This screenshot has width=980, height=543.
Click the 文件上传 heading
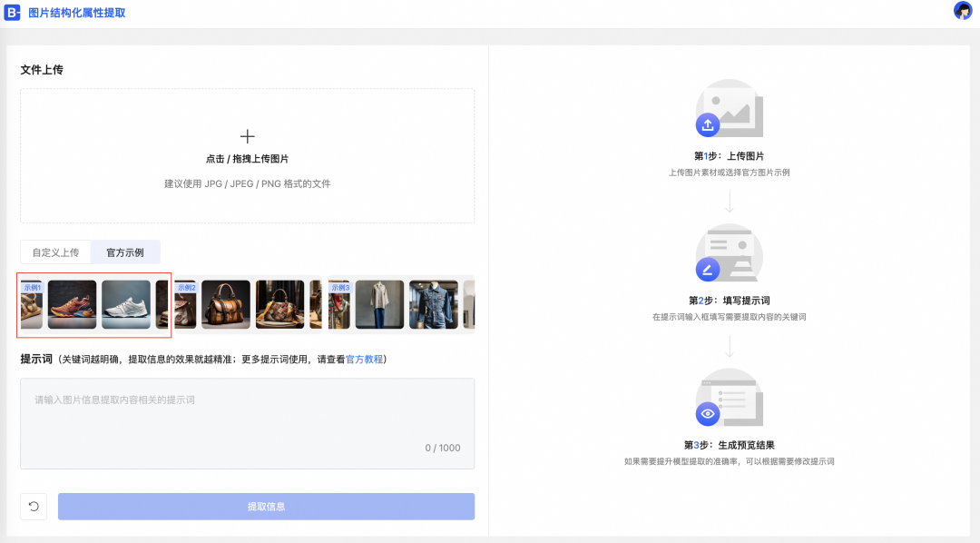click(42, 70)
